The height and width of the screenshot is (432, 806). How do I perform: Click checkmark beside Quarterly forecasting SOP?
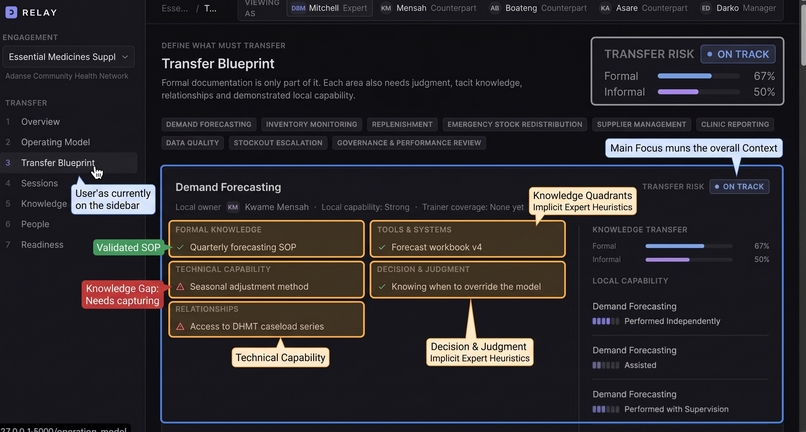pyautogui.click(x=180, y=247)
